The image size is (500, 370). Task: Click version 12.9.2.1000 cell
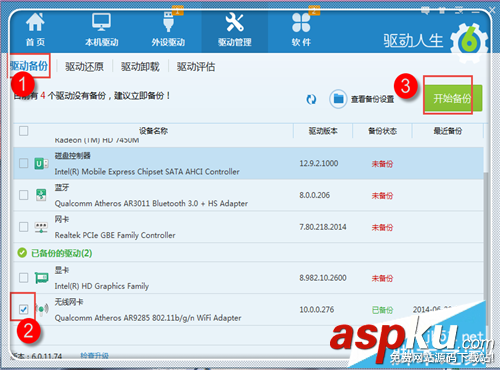tap(319, 163)
